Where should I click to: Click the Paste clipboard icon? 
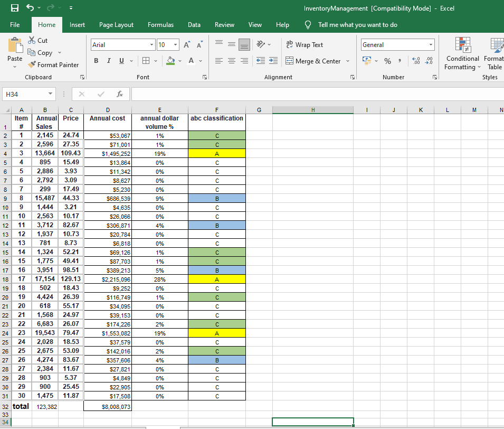click(x=15, y=45)
